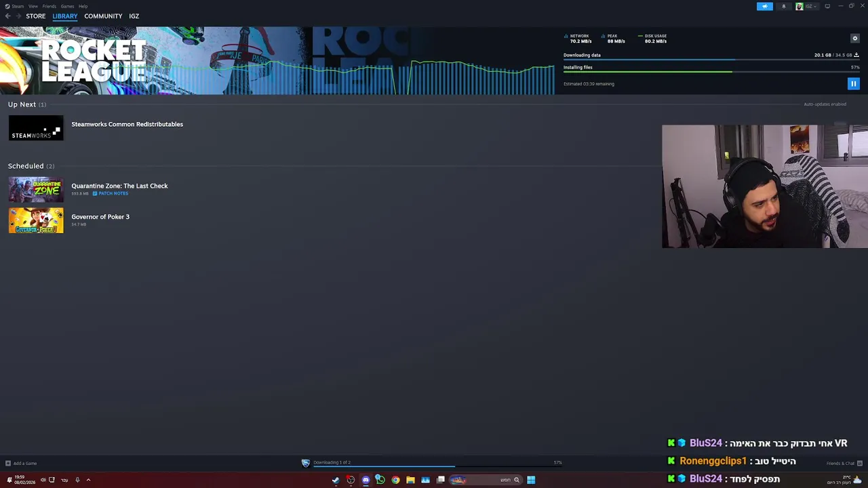Click the taskbar notification bell icon

(x=9, y=480)
